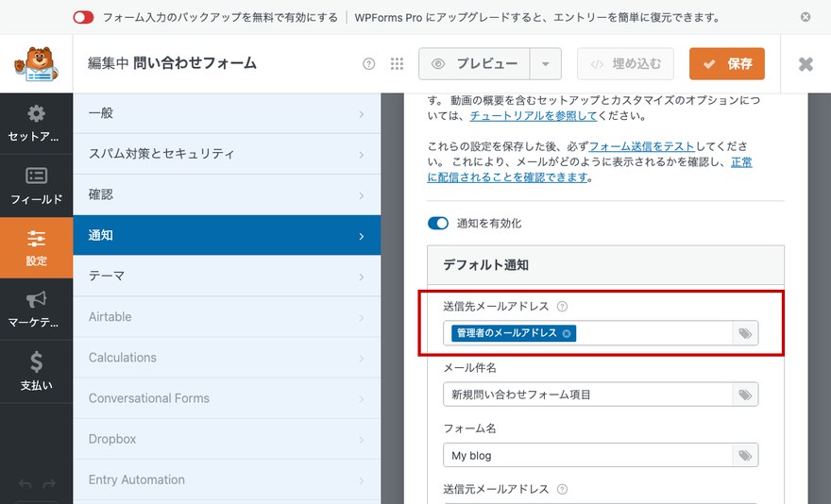
Task: Click into the メール件名 input field
Action: pos(588,395)
